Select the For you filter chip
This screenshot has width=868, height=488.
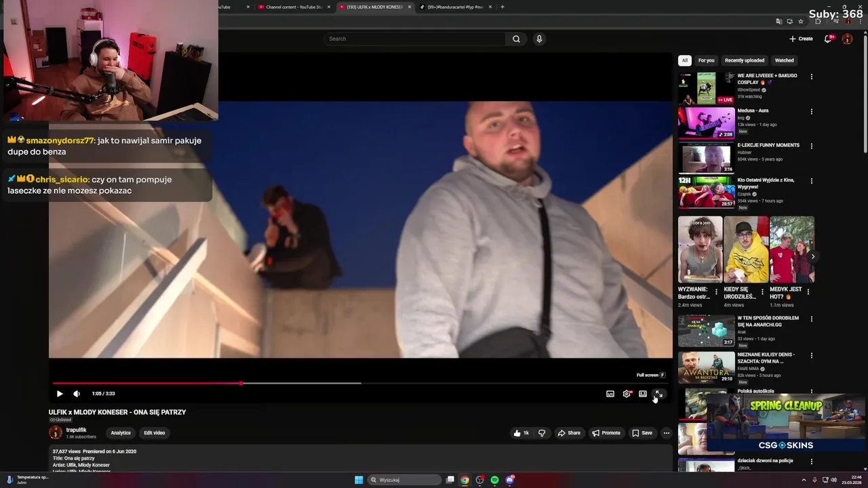pyautogui.click(x=707, y=60)
